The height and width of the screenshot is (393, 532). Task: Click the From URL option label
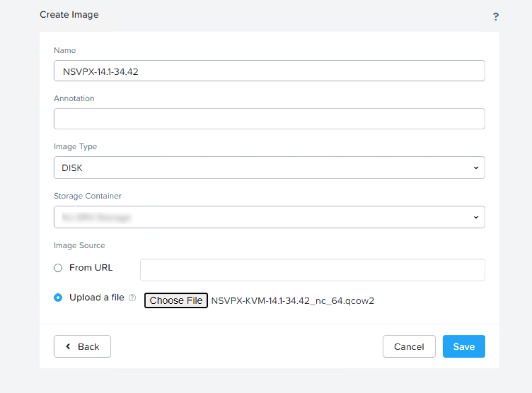coord(91,268)
